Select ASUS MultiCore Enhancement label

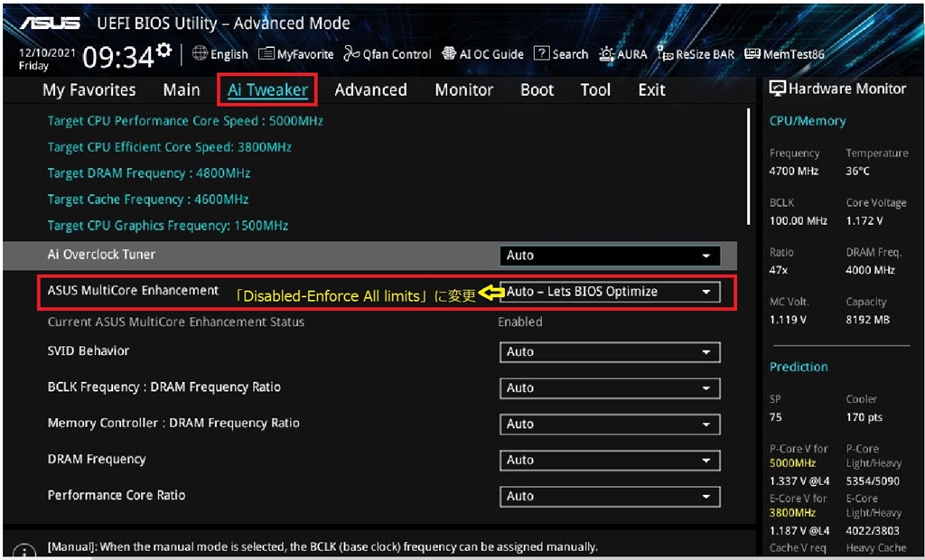tap(134, 290)
